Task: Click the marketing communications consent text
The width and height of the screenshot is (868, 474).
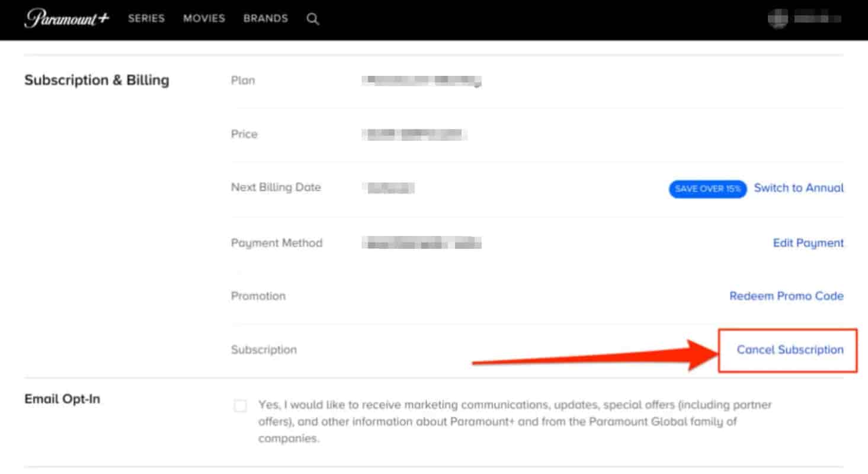Action: [498, 422]
